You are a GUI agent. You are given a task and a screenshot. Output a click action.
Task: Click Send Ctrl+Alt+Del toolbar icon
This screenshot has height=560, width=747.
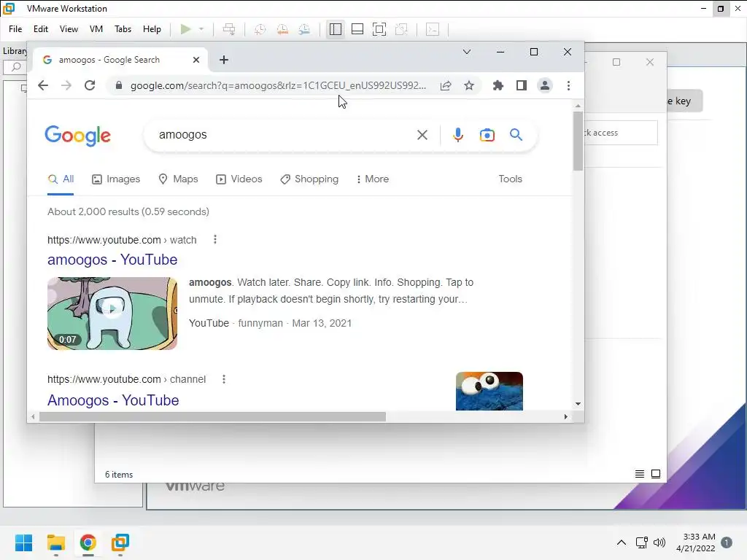click(229, 29)
